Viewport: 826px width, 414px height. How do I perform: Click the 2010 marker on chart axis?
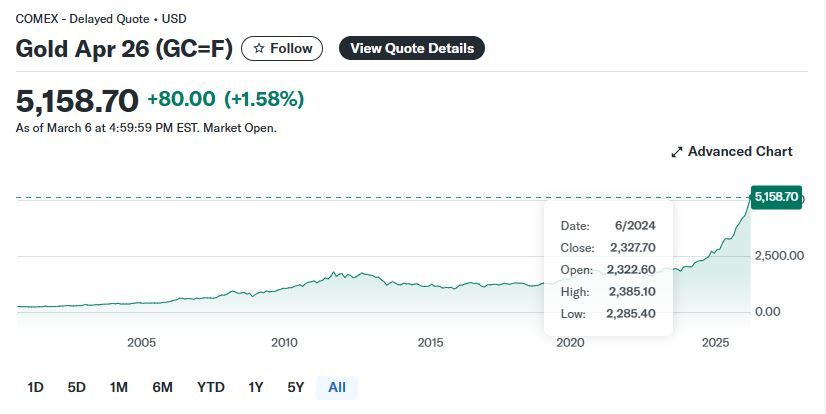(x=285, y=342)
